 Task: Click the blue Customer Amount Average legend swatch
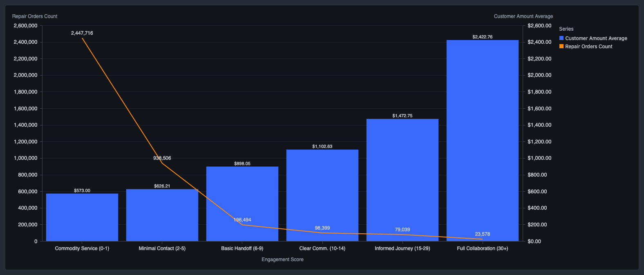(561, 38)
